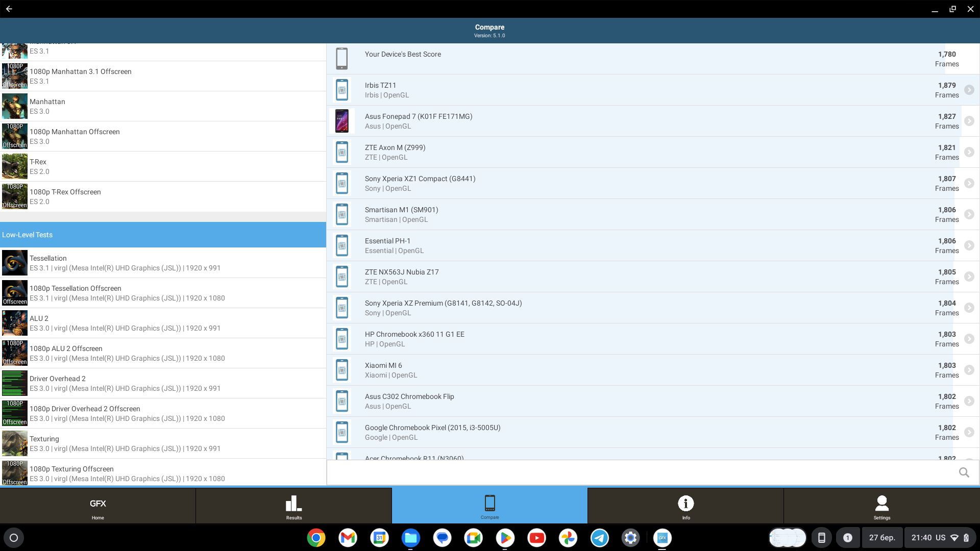
Task: Select 1080p Tessellation Offscreen test
Action: (x=163, y=293)
